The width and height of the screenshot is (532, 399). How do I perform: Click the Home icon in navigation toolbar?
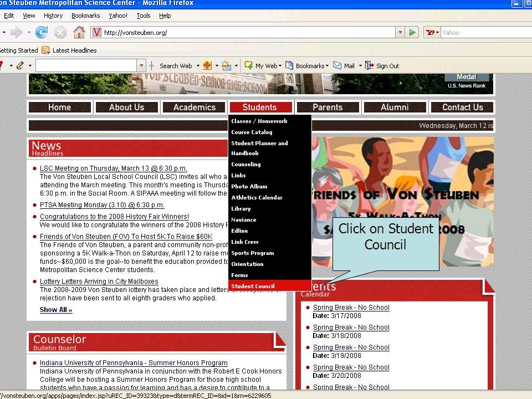tap(79, 32)
